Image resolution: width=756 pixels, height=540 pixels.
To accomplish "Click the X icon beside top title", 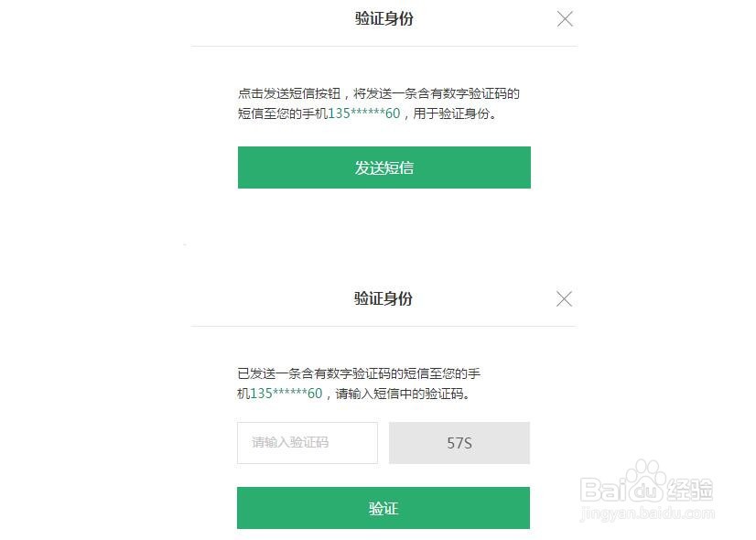I will (x=565, y=18).
